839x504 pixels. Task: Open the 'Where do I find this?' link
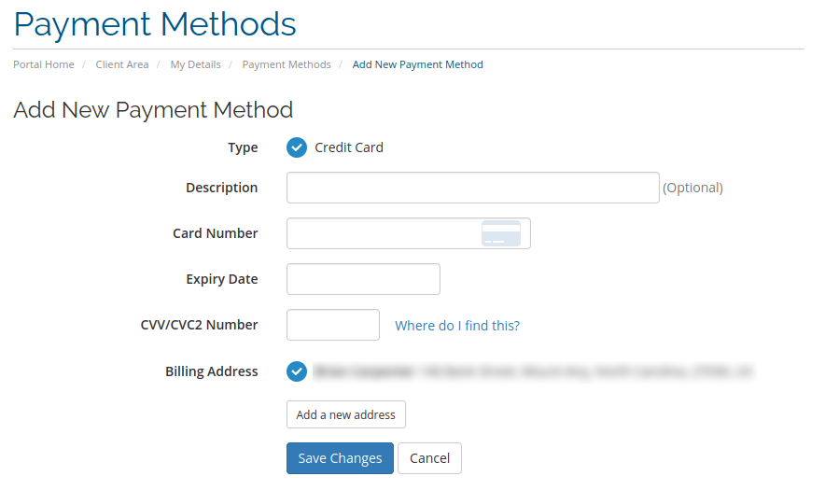point(457,326)
